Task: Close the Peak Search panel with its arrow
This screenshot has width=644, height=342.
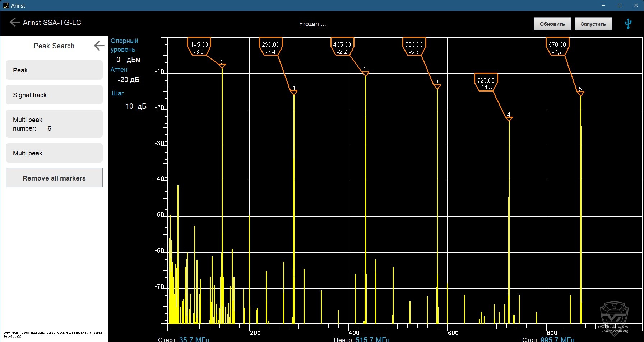Action: pos(99,46)
